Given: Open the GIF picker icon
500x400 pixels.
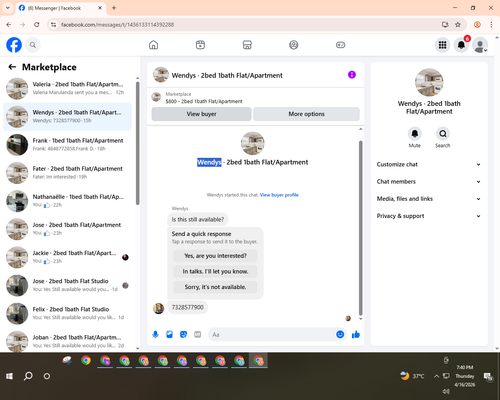Looking at the screenshot, I should coord(198,334).
